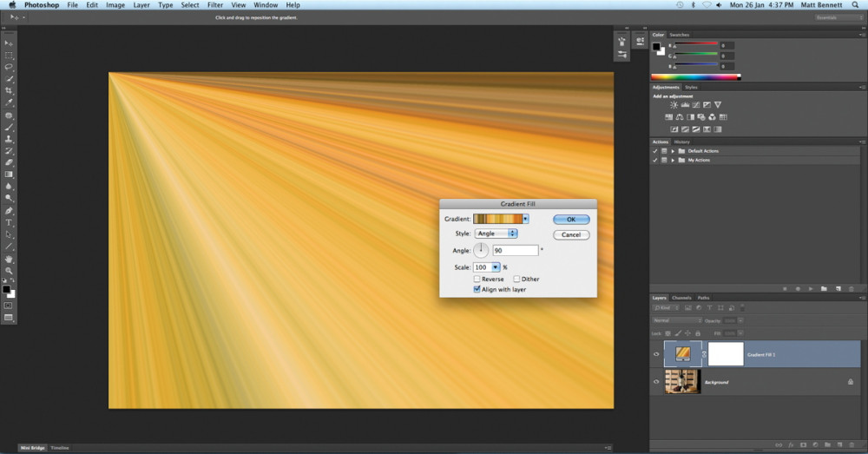
Task: Toggle dialog box for Default Actions
Action: 664,150
